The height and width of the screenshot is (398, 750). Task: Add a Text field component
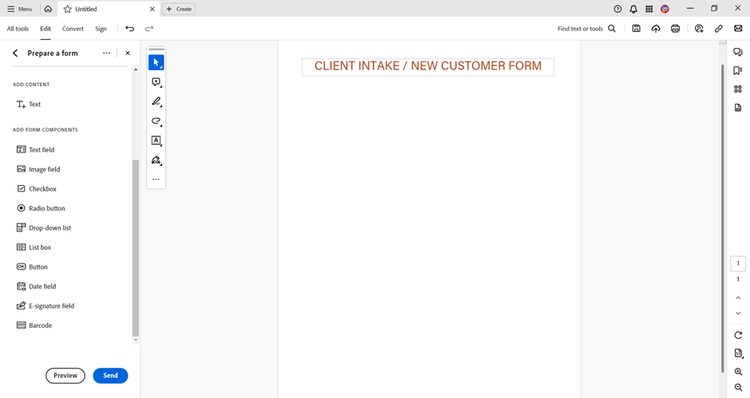36,150
